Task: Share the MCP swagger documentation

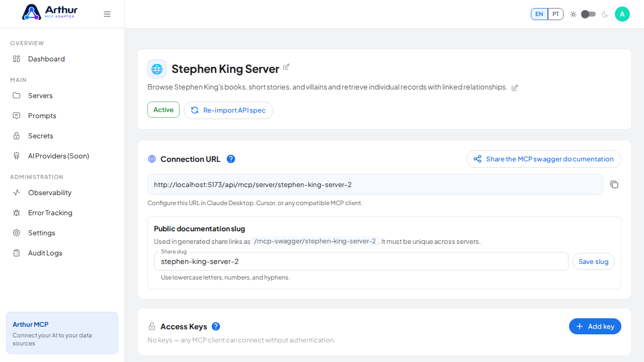Action: 544,159
